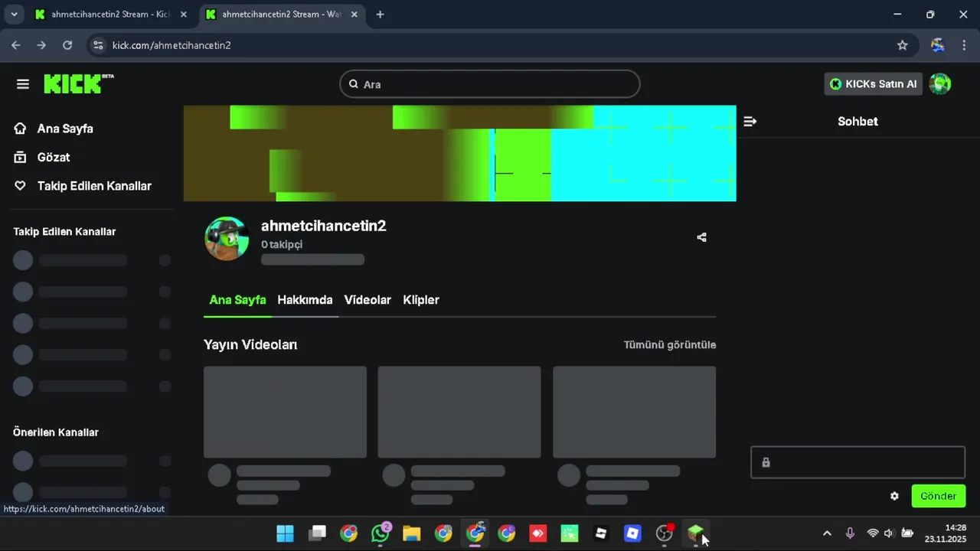The height and width of the screenshot is (551, 980).
Task: Click the Yayın Videoları heading
Action: click(250, 345)
